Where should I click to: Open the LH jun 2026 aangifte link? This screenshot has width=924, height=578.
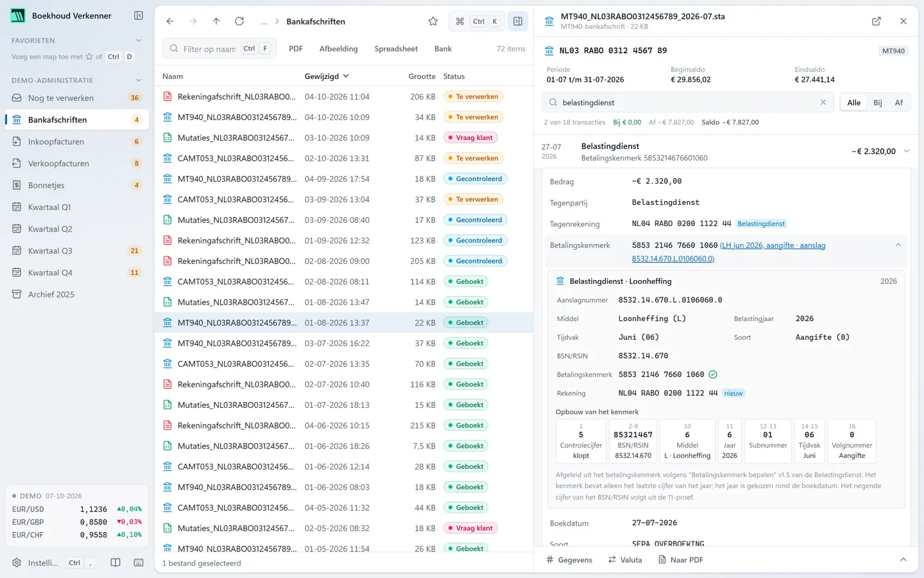click(x=729, y=252)
